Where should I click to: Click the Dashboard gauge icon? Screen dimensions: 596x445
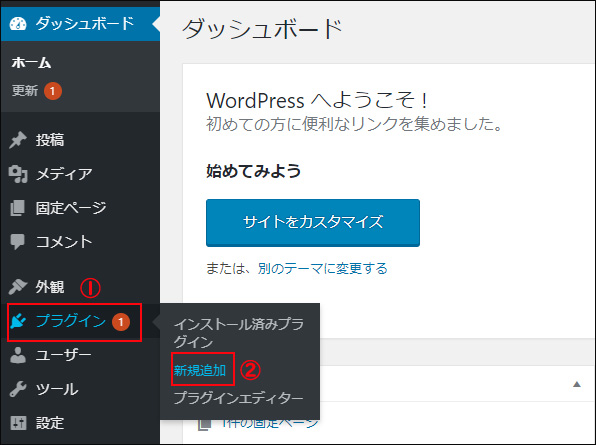[x=18, y=24]
